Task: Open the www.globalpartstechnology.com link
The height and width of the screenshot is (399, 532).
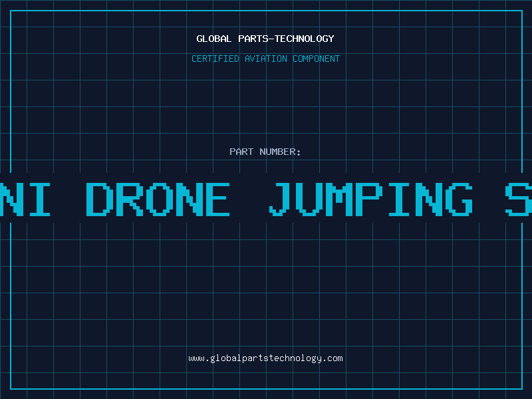Action: tap(265, 358)
